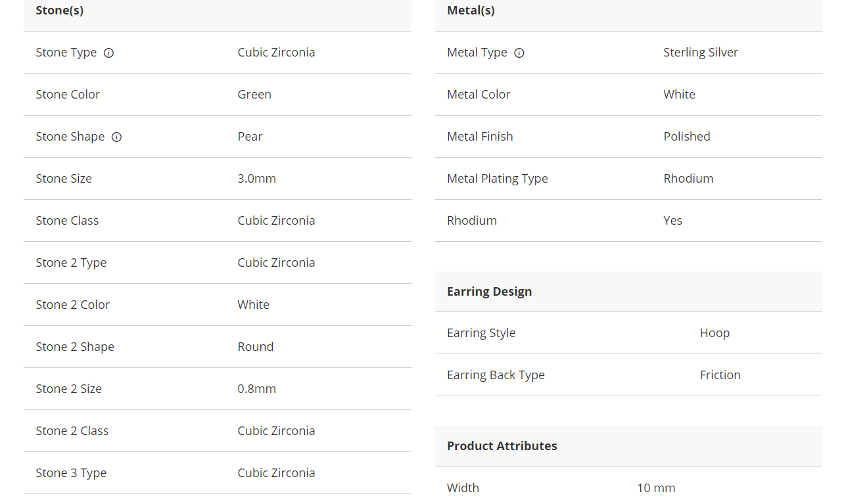The height and width of the screenshot is (504, 844).
Task: Click the 10 mm width value
Action: [655, 488]
